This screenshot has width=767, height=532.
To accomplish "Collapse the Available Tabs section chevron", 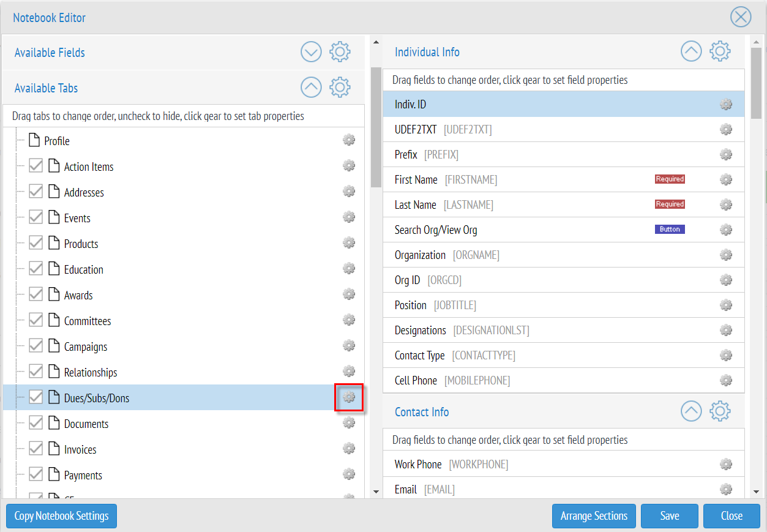I will tap(311, 88).
